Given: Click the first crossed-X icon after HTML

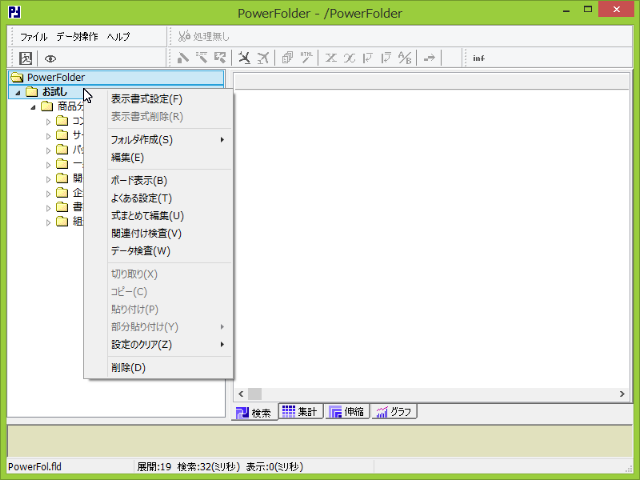Looking at the screenshot, I should 331,58.
